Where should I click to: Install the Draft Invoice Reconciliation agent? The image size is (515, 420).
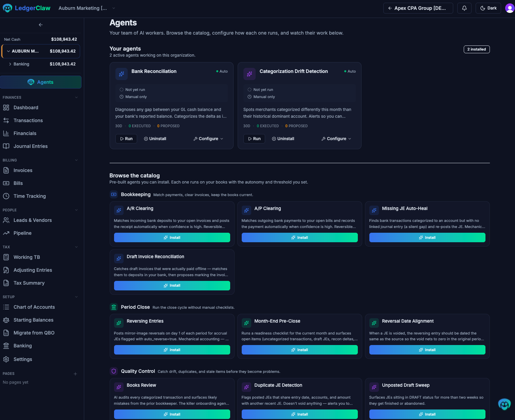tap(172, 286)
